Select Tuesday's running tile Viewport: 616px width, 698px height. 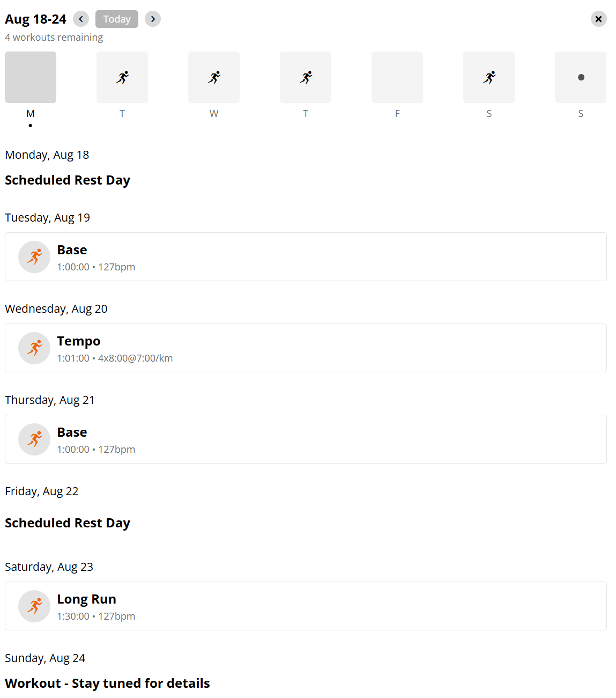(x=122, y=77)
